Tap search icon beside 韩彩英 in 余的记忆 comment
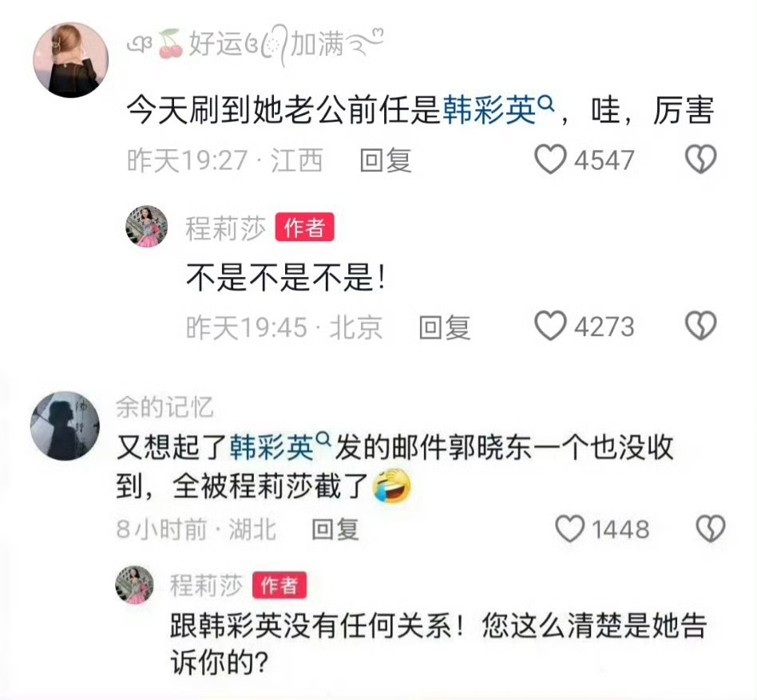This screenshot has height=700, width=757. coord(323,440)
